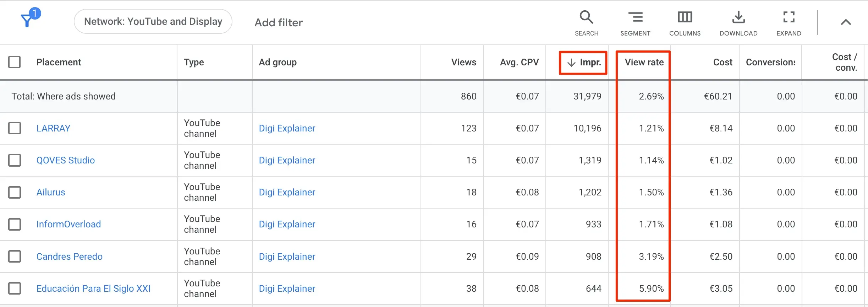Click the Add filter field
Image resolution: width=868 pixels, height=307 pixels.
point(279,23)
